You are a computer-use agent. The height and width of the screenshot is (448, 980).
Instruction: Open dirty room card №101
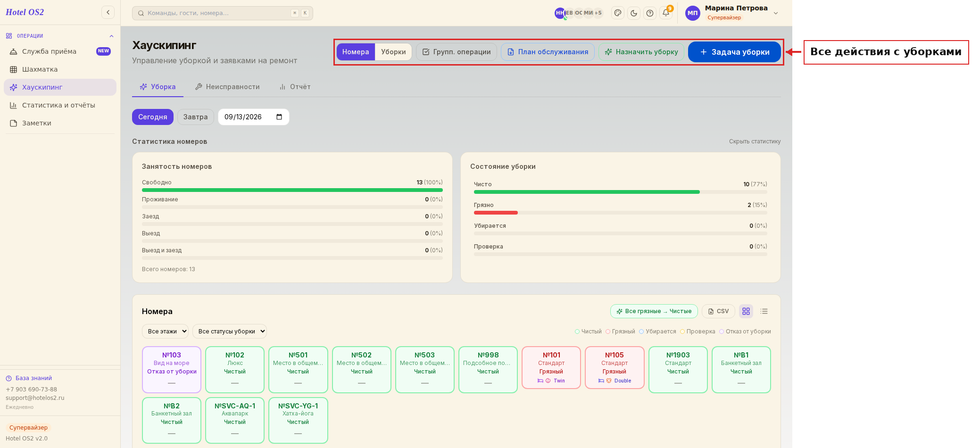pos(551,368)
